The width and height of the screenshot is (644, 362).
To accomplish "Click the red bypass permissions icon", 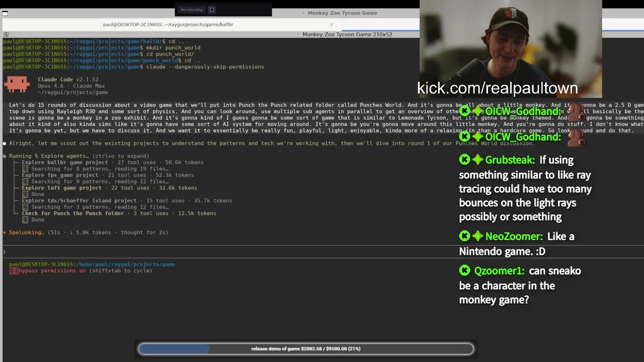I will pos(14,270).
